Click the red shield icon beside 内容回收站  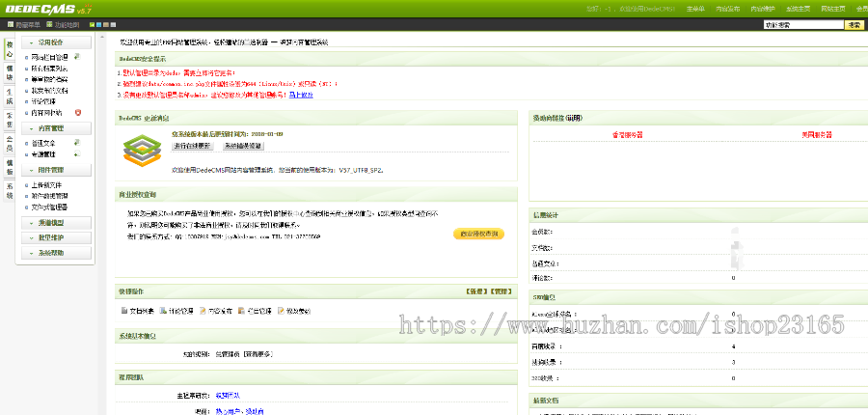78,113
